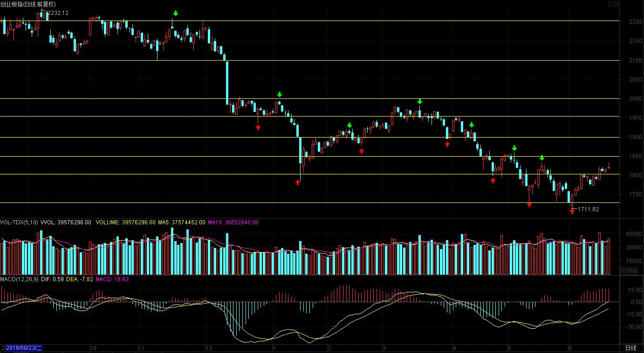Click the magenta MA10 volume value
The image size is (644, 353).
233,222
